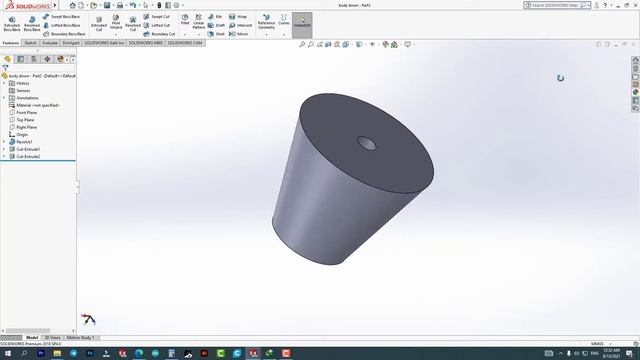Click the Undo icon

point(133,5)
